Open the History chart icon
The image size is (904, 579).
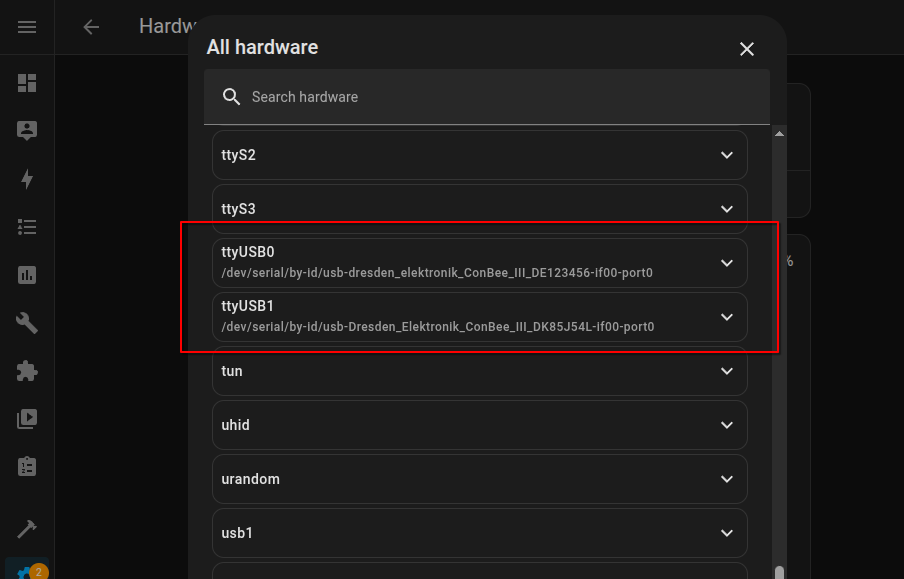(27, 275)
